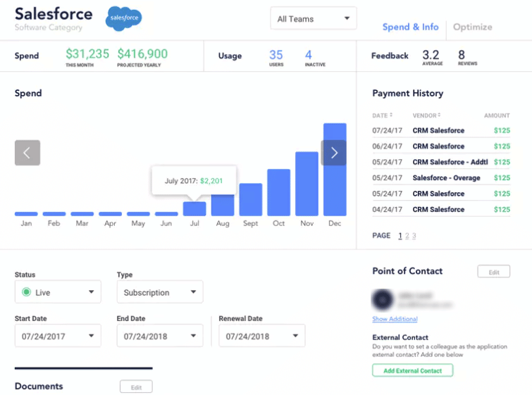Advance chart with right arrow button
The height and width of the screenshot is (395, 532).
(x=333, y=153)
